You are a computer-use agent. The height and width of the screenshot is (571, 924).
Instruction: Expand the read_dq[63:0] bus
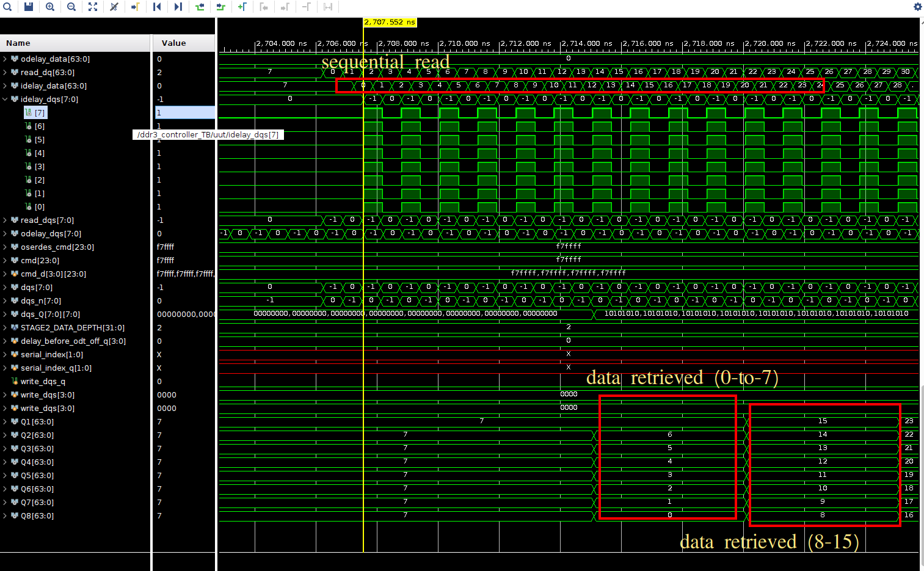coord(5,73)
